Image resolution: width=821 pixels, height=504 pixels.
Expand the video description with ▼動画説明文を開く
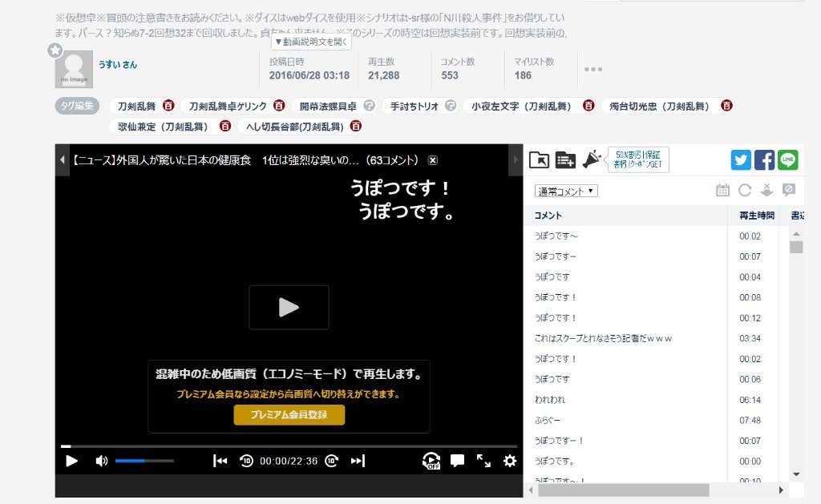pyautogui.click(x=312, y=42)
